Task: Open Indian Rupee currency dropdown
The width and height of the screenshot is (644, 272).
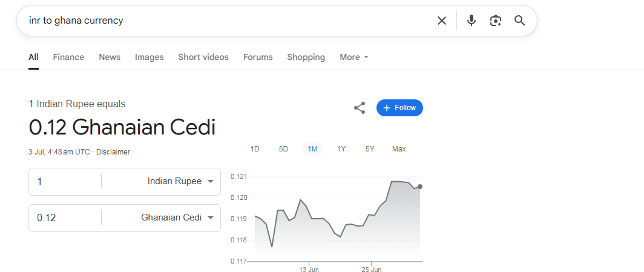Action: tap(180, 181)
